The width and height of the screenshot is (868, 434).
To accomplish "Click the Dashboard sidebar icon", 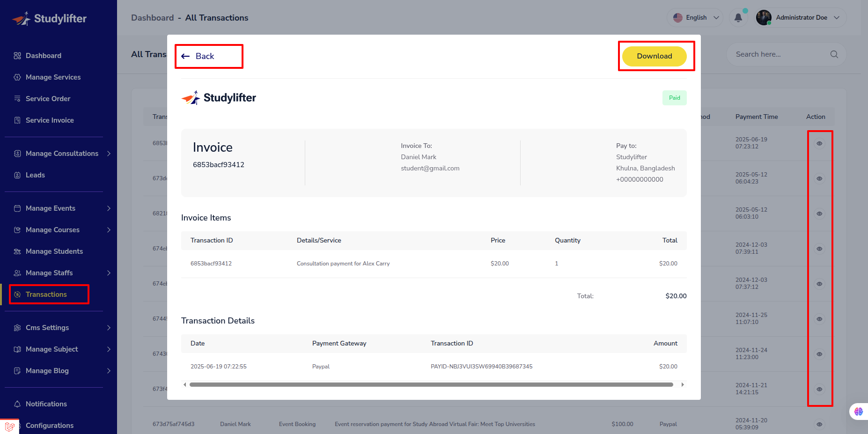I will (x=17, y=56).
